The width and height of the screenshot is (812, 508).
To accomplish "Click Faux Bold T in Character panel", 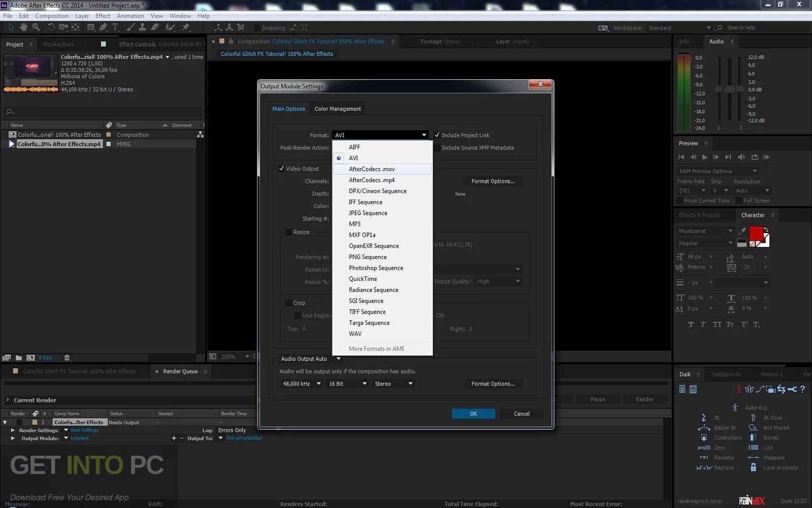I will [x=691, y=325].
